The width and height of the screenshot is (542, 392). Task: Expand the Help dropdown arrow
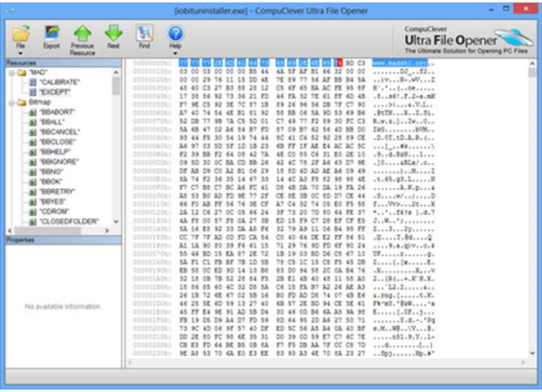(x=175, y=53)
